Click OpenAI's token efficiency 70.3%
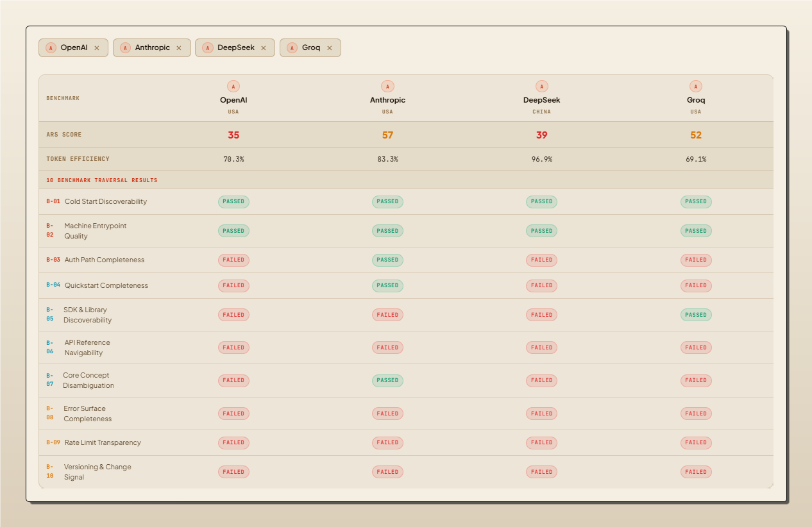 tap(233, 159)
